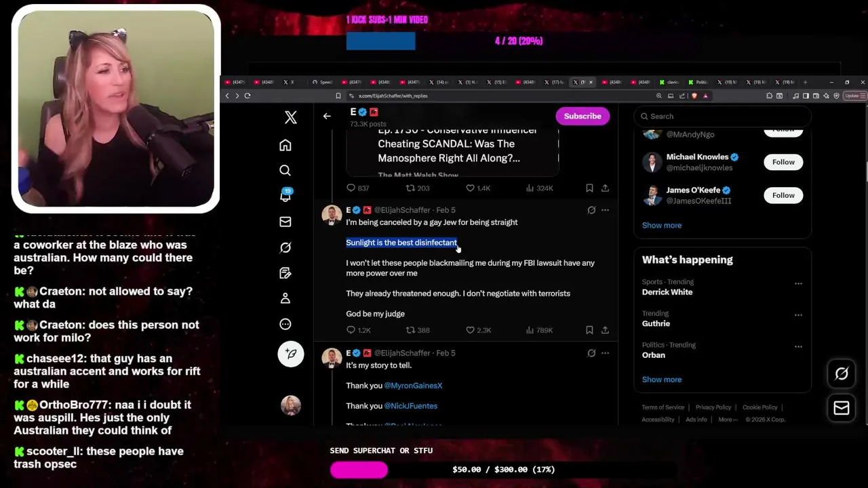Viewport: 868px width, 488px height.
Task: Open Grok explain on 'my story' post
Action: point(591,353)
